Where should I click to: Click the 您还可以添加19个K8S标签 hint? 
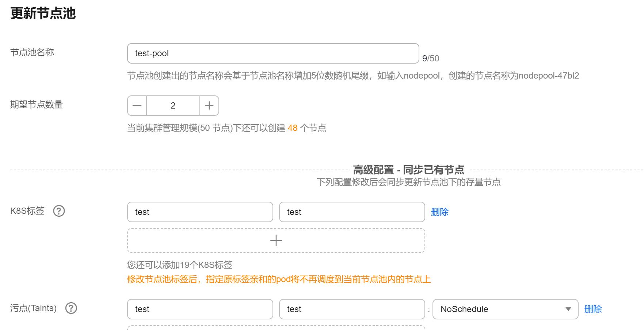pyautogui.click(x=180, y=265)
